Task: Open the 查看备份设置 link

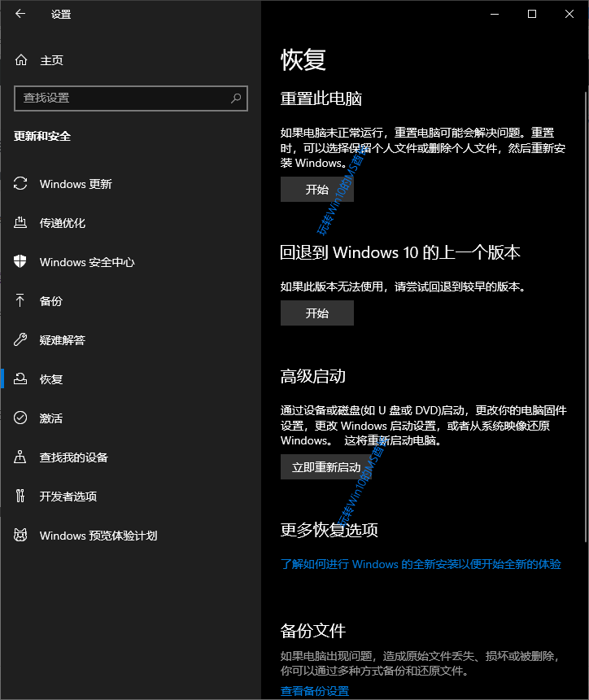Action: (315, 690)
